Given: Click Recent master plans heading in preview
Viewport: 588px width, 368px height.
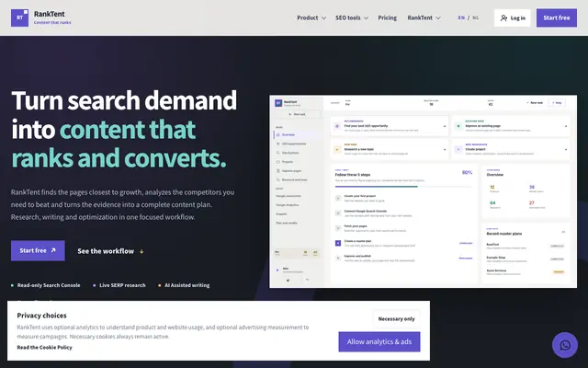Looking at the screenshot, I should pos(504,234).
